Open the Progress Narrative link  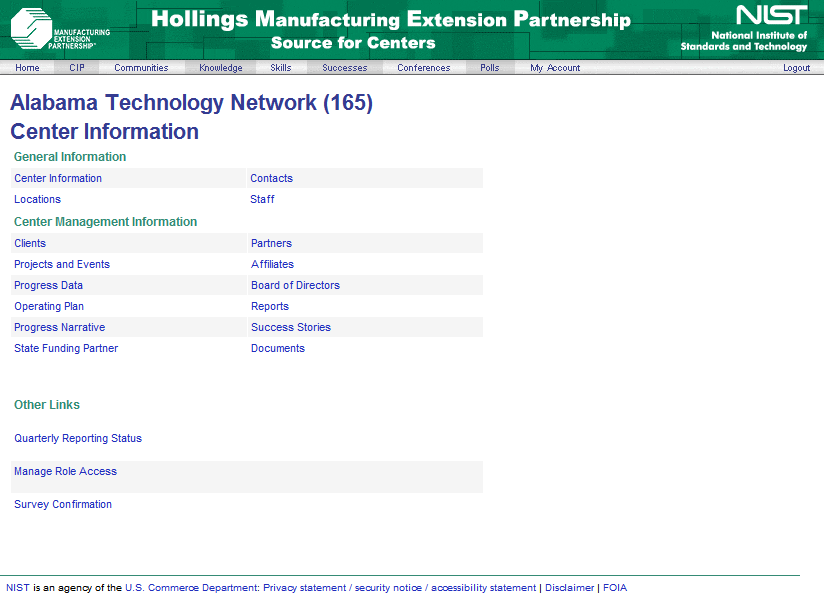tap(59, 327)
